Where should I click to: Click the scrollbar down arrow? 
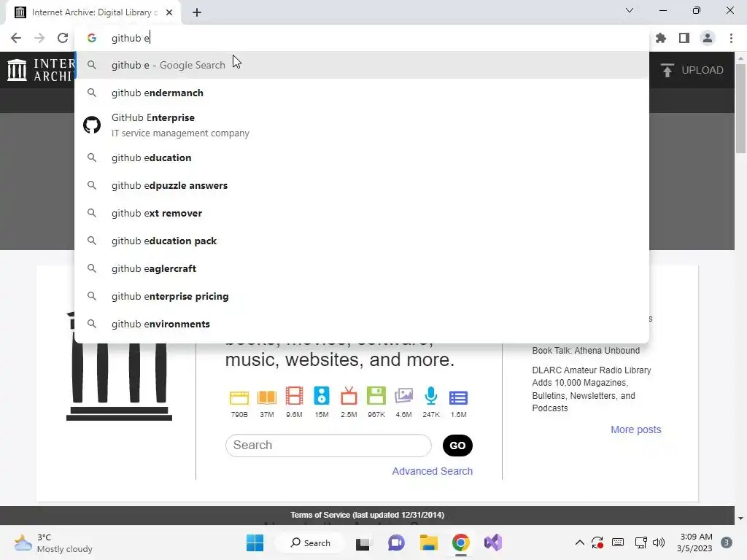740,518
